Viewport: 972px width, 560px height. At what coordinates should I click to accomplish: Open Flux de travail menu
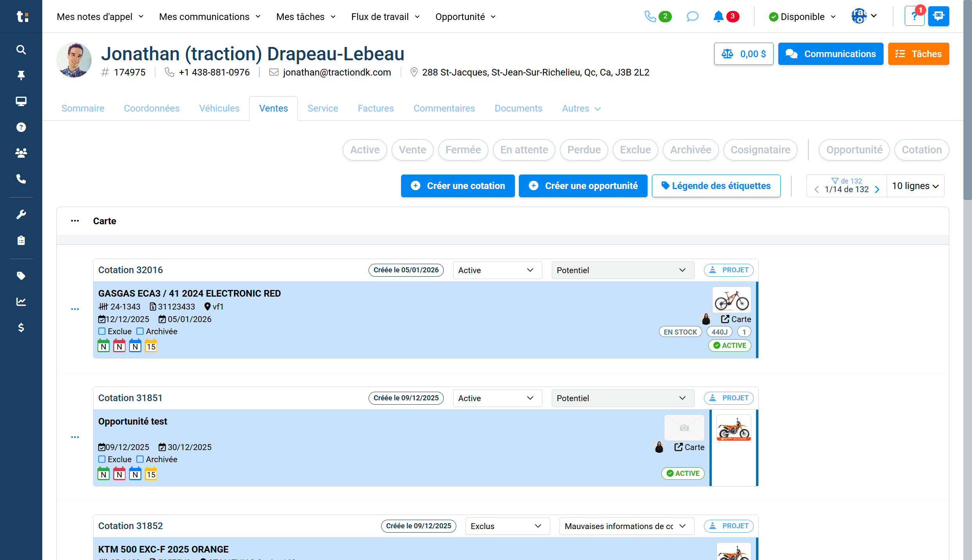click(x=385, y=17)
